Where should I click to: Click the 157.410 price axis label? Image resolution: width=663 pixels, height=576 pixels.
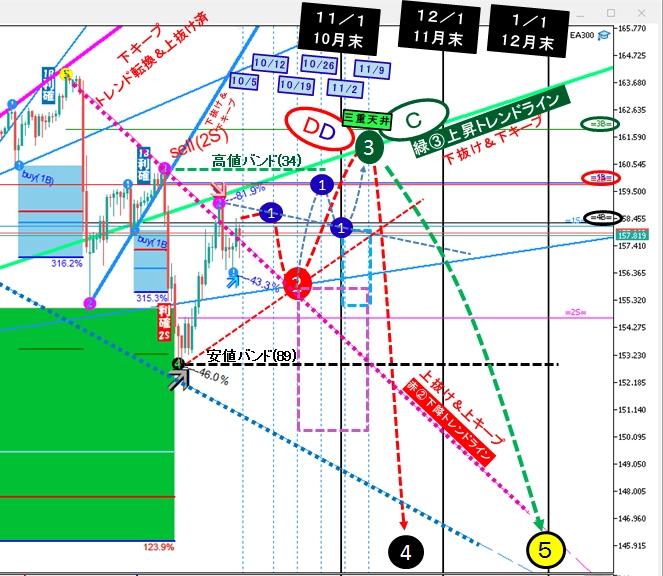pos(632,246)
